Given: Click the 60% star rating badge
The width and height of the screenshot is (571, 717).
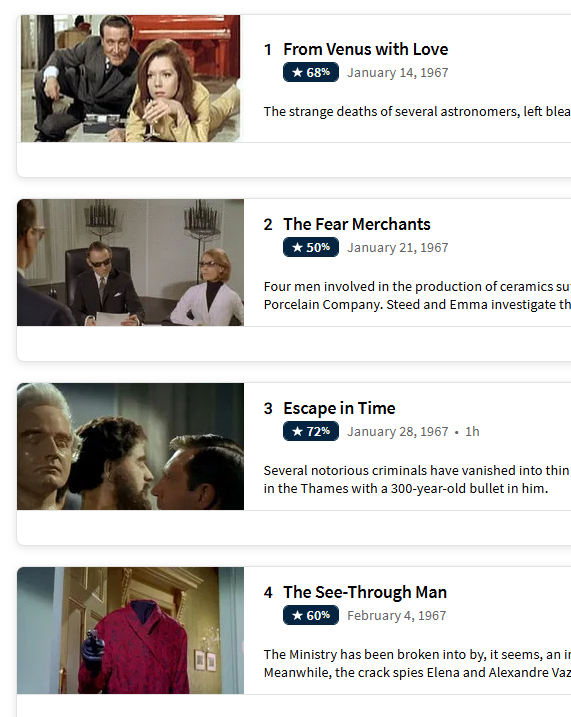Looking at the screenshot, I should pyautogui.click(x=311, y=615).
